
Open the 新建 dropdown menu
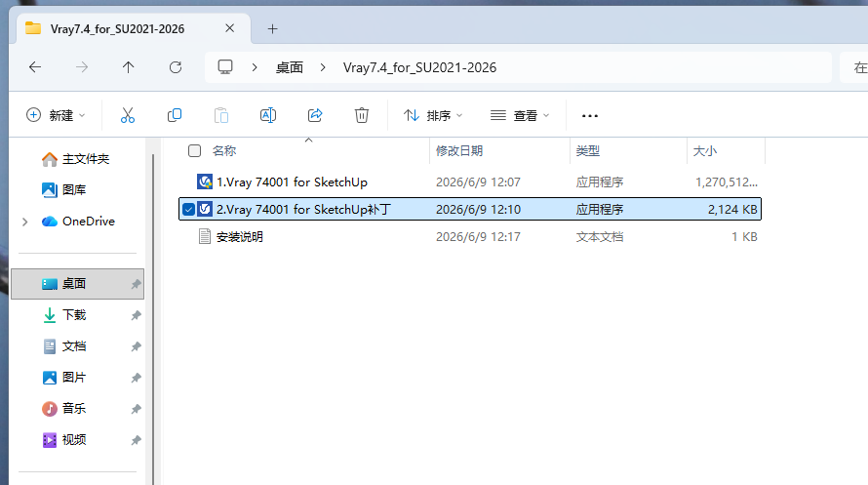[56, 115]
